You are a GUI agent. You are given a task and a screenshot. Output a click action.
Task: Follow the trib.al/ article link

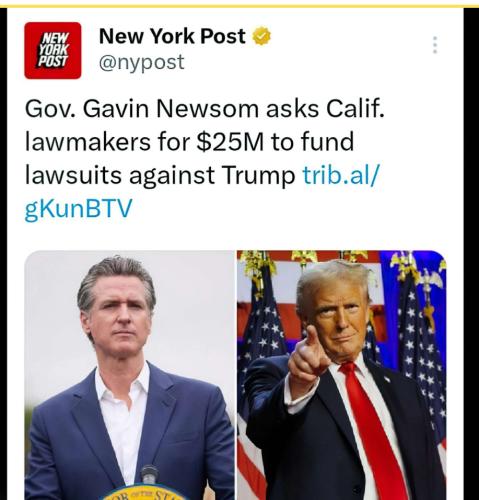341,175
